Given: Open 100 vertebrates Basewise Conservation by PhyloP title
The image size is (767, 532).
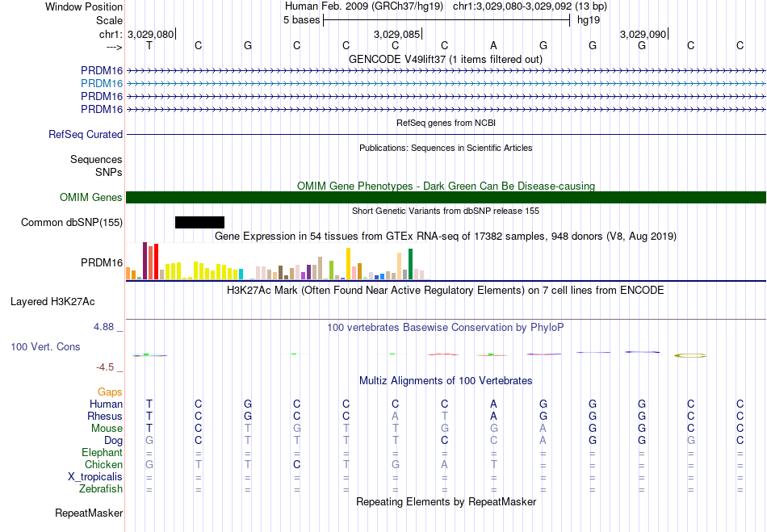Looking at the screenshot, I should [x=446, y=328].
